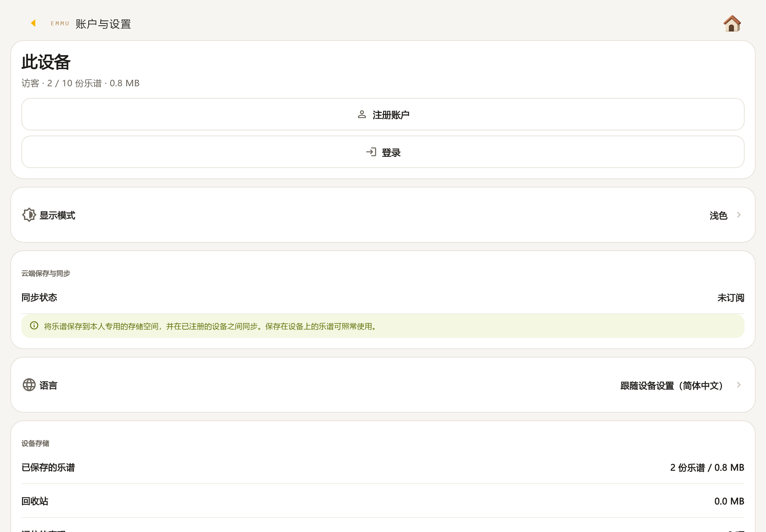Click the 云端保存与同步 section header
This screenshot has width=766, height=532.
[46, 273]
